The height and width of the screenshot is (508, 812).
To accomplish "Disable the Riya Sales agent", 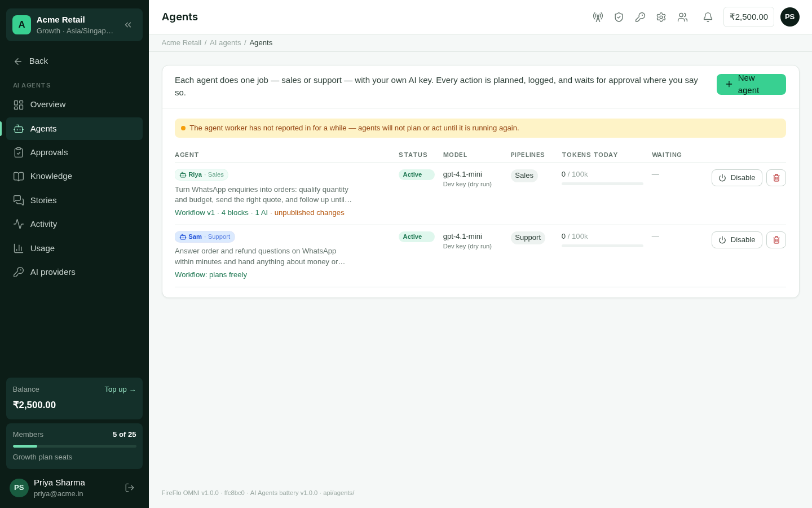I will click(x=736, y=178).
